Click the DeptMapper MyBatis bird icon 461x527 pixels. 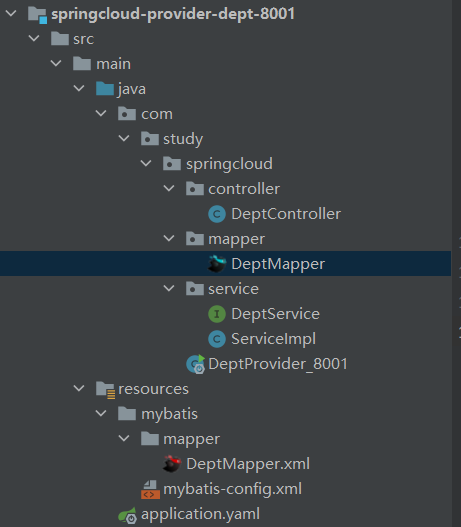[217, 264]
